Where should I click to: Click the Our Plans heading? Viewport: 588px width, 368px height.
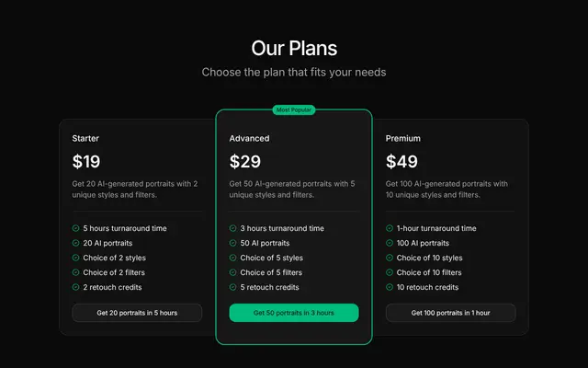click(294, 49)
